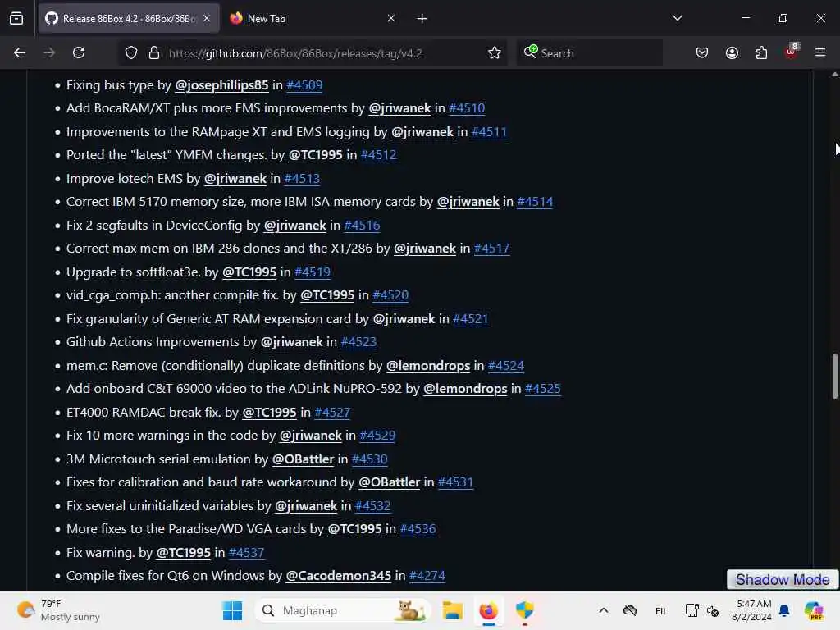Open the Windows Security shield taskbar icon

pos(524,610)
